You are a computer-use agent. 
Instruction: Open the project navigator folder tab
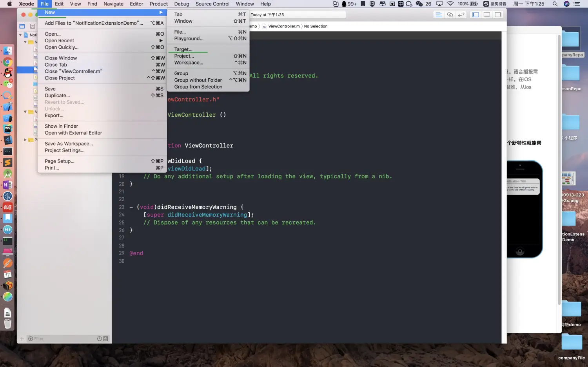[22, 26]
